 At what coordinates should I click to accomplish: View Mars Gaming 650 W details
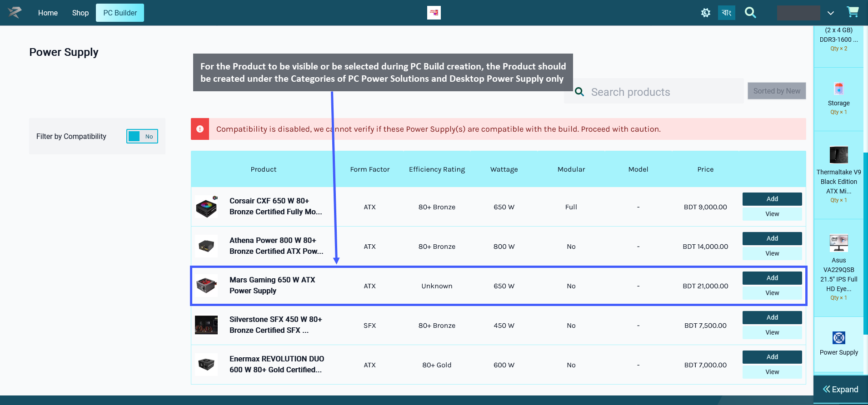(x=772, y=293)
